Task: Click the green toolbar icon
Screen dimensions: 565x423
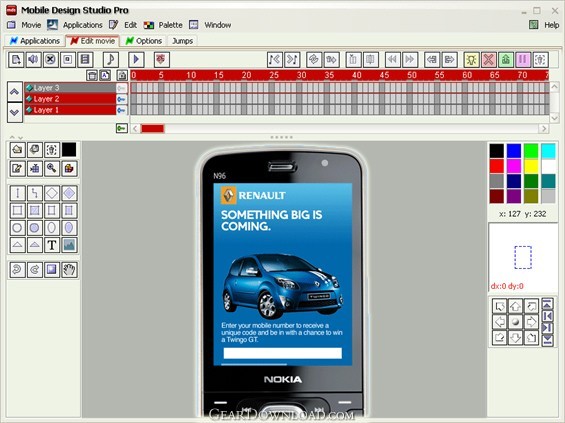Action: (x=506, y=59)
